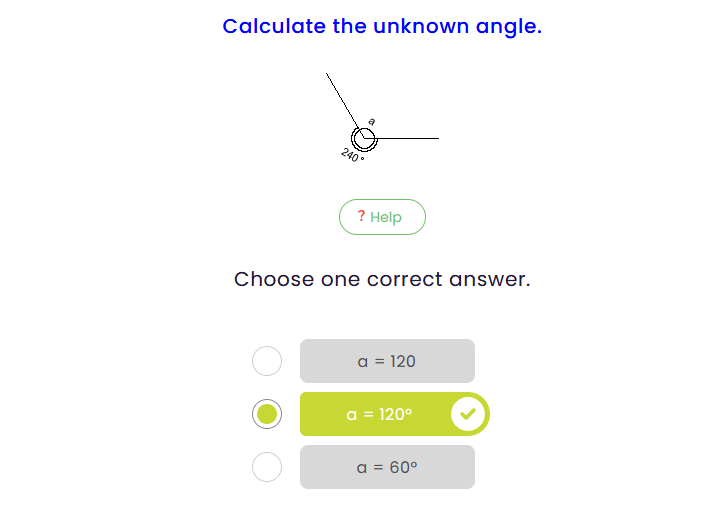Viewport: 723px width, 516px height.
Task: Click the double-circle vertex marker in diagram
Action: [x=363, y=139]
